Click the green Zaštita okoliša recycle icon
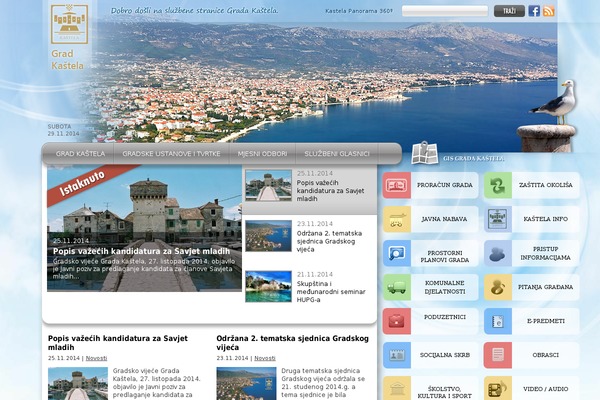600x400 pixels. point(498,185)
